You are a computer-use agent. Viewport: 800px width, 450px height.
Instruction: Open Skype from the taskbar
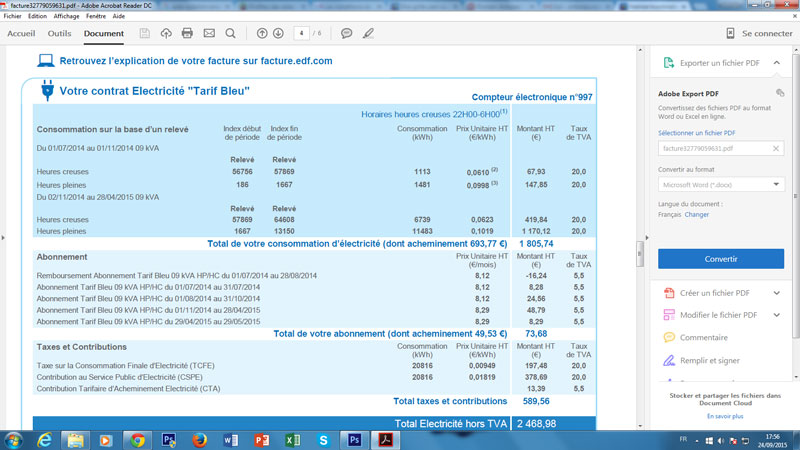[323, 440]
